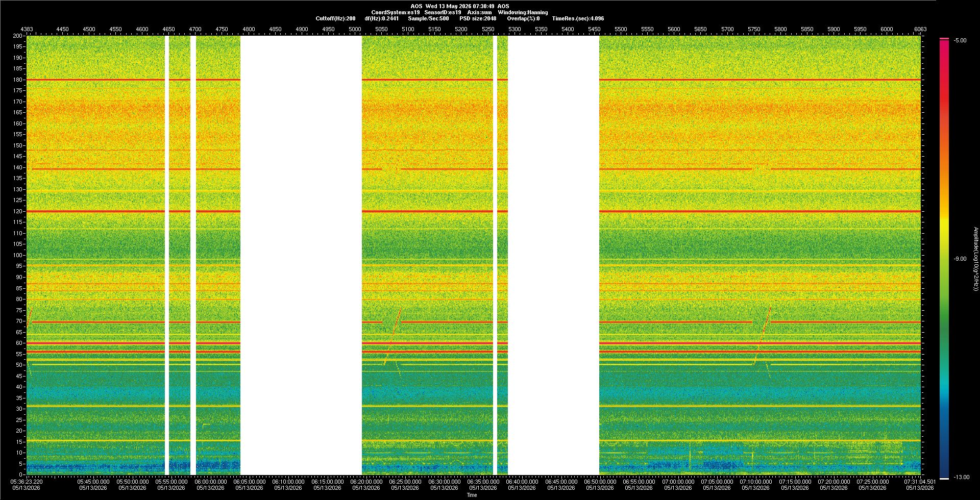Click the 06:20:00.000 time axis label

tap(366, 482)
